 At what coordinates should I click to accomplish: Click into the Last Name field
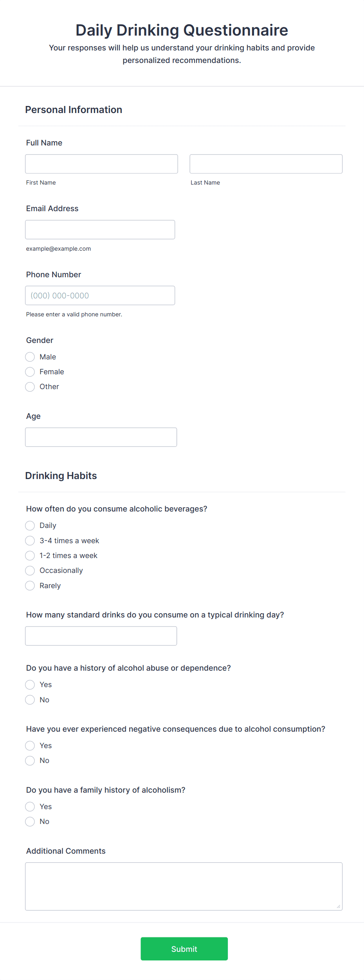(266, 163)
